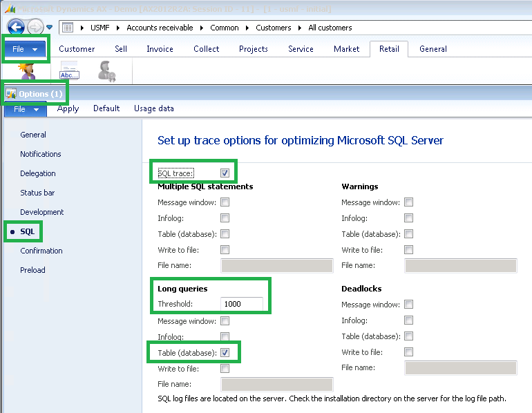Open the Options window File menu
The width and height of the screenshot is (532, 413).
[x=26, y=109]
